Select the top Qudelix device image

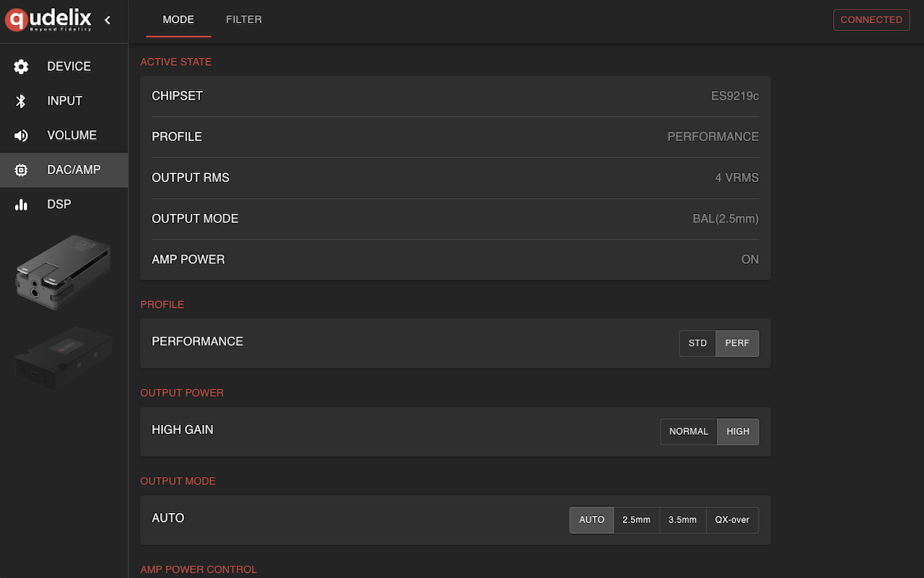[x=63, y=272]
